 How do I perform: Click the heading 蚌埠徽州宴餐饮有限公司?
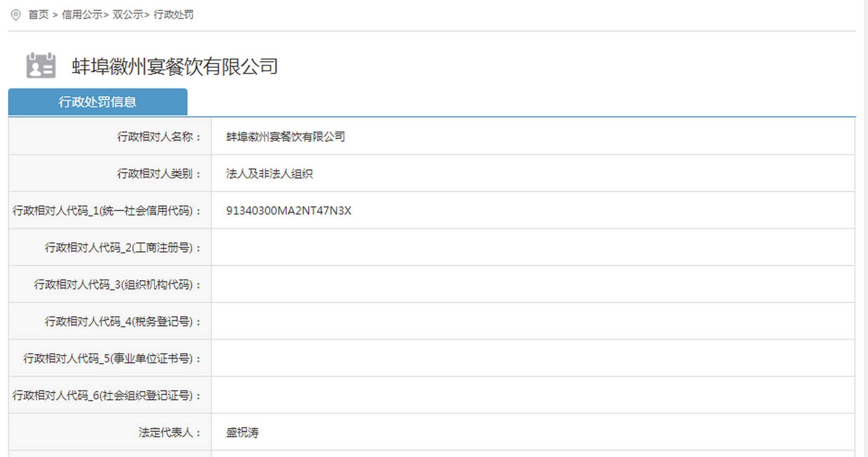click(175, 66)
